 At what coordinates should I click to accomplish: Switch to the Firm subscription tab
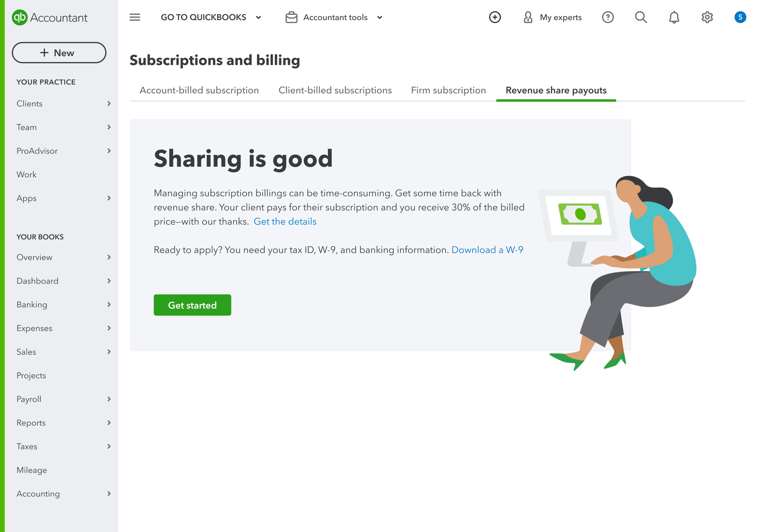pyautogui.click(x=448, y=90)
